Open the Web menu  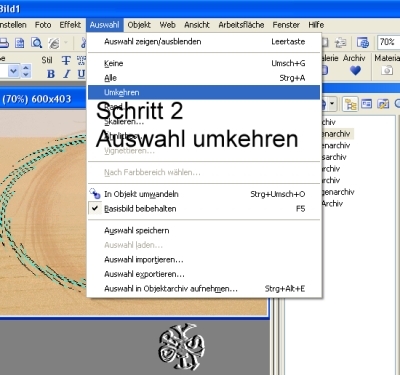point(167,25)
